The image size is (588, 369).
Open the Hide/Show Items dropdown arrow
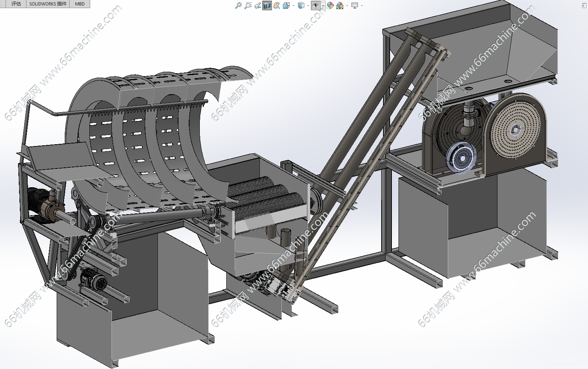coord(323,6)
